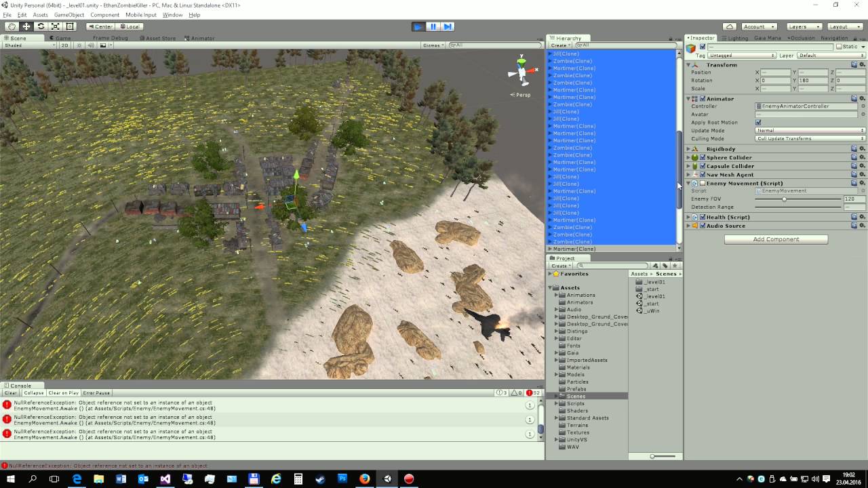Open Firefox from the taskbar

pyautogui.click(x=365, y=479)
